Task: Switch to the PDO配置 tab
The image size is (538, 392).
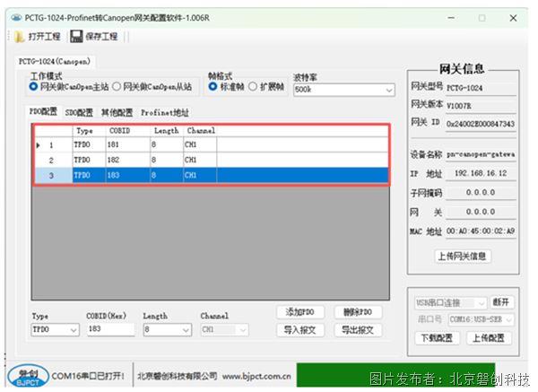Action: pyautogui.click(x=43, y=111)
